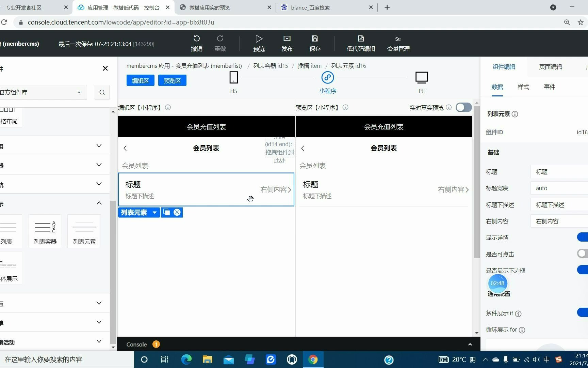The height and width of the screenshot is (368, 588).
Task: Expand the first collapsed component category
Action: [99, 146]
